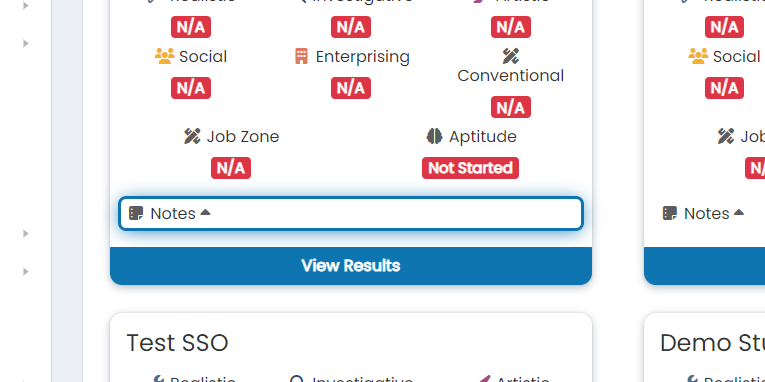Toggle the Notes caret in right card

pos(739,212)
